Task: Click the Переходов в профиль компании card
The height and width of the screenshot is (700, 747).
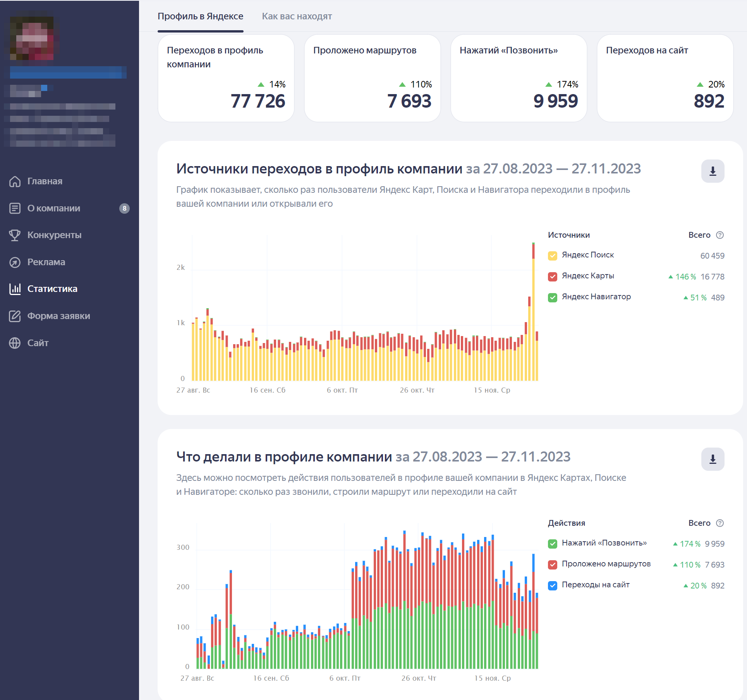Action: 226,78
